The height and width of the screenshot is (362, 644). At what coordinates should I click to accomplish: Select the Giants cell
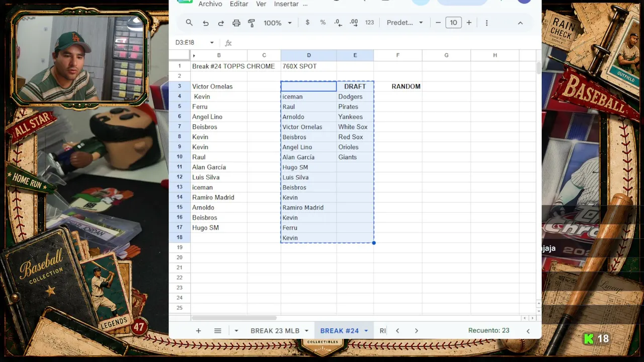[x=355, y=157]
